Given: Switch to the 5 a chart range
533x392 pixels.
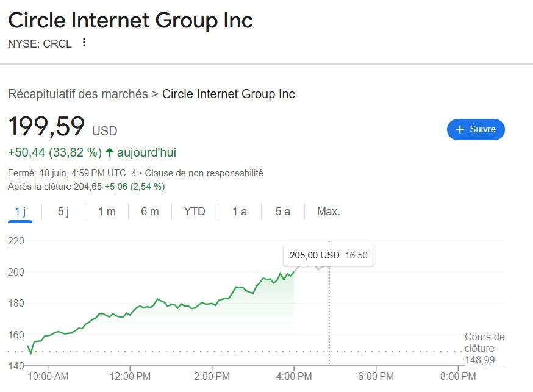Looking at the screenshot, I should [x=282, y=212].
